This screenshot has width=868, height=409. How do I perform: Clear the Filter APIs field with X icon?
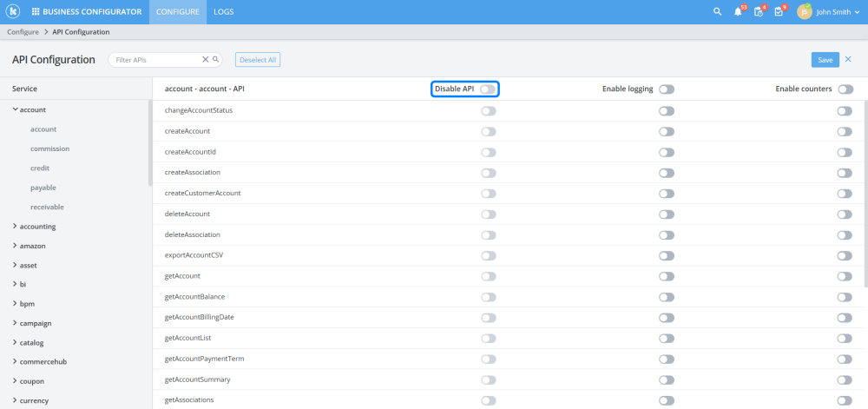(206, 60)
